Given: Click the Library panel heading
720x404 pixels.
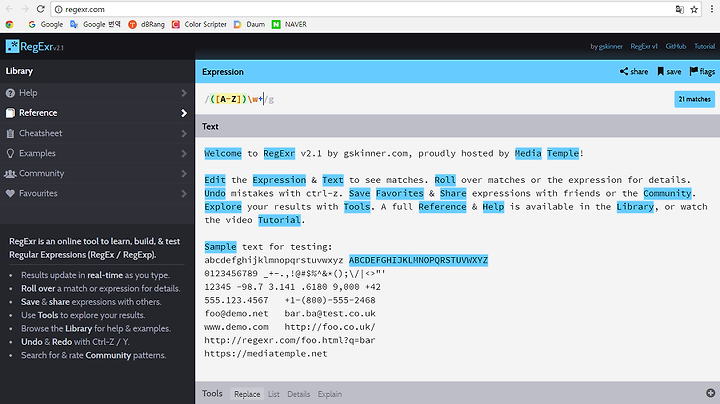Looking at the screenshot, I should 19,71.
